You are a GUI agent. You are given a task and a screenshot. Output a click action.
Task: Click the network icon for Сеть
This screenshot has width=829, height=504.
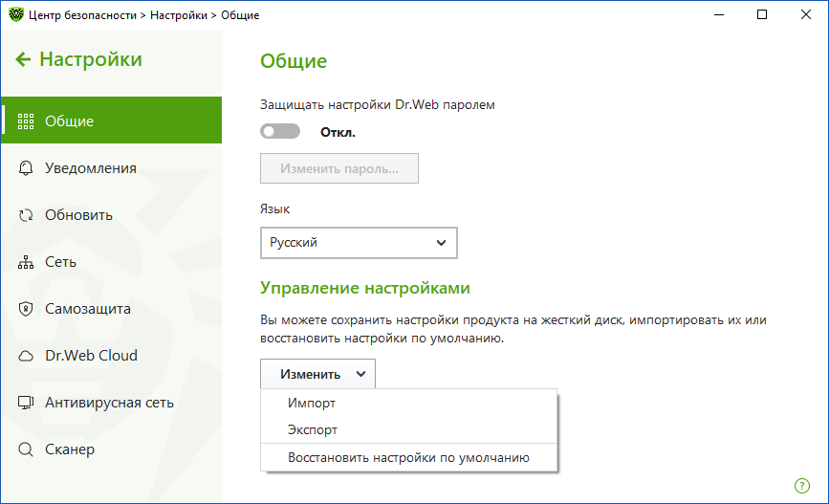pyautogui.click(x=26, y=262)
